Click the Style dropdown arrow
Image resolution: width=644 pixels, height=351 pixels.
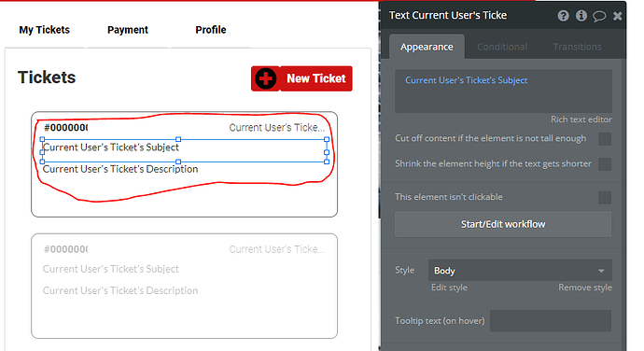pyautogui.click(x=601, y=271)
